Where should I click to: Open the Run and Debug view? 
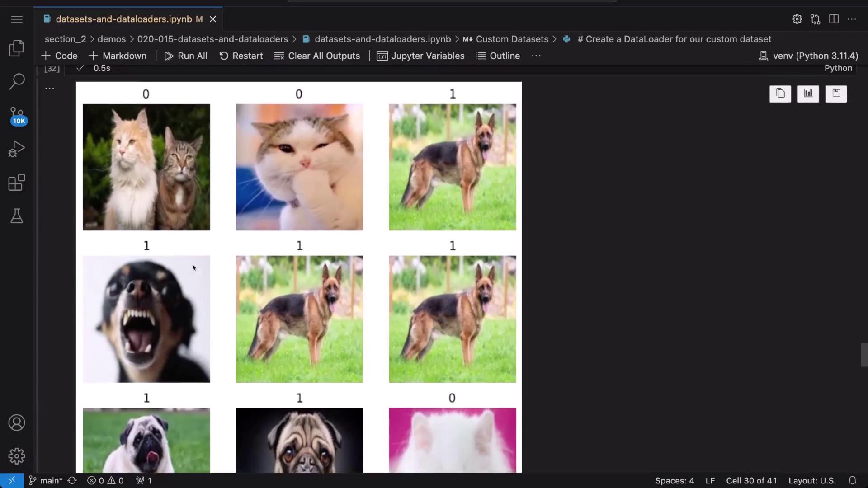17,149
